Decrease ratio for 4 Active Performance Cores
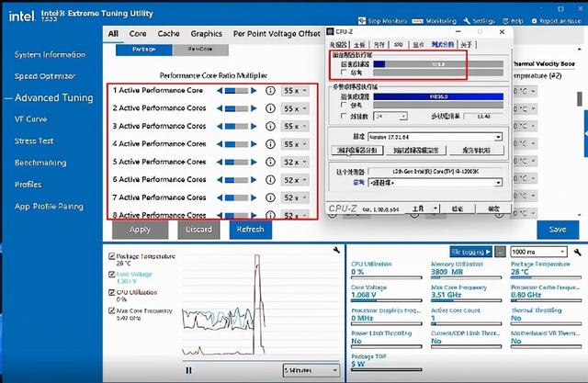The height and width of the screenshot is (383, 588). pyautogui.click(x=220, y=144)
